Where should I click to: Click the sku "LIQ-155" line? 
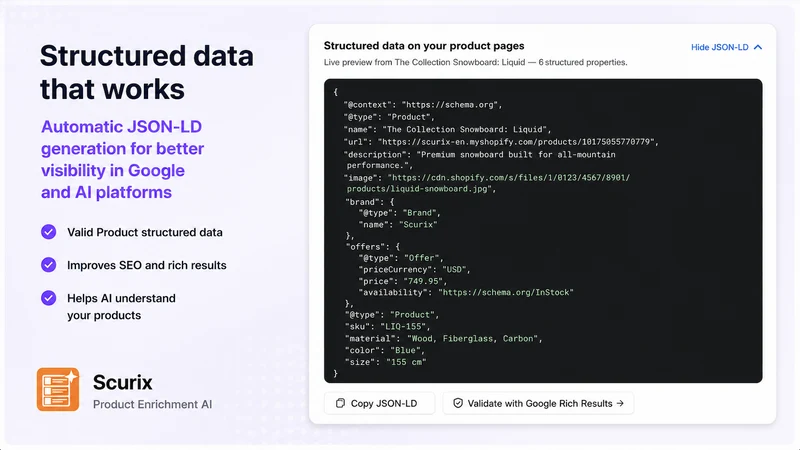click(x=387, y=327)
